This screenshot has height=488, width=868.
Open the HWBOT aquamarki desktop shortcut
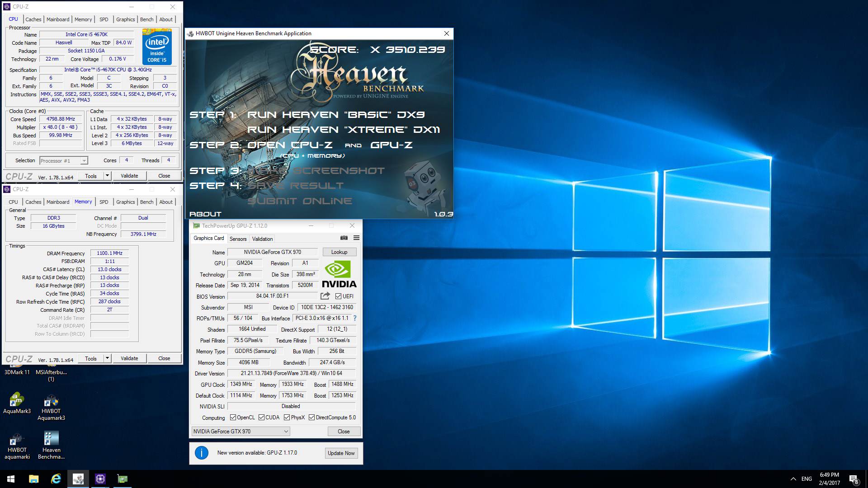[17, 446]
